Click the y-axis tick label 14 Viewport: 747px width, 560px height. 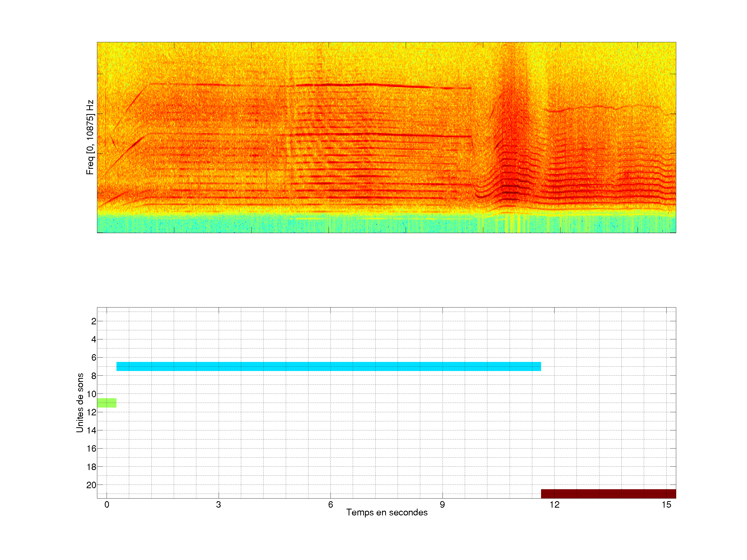coord(92,430)
